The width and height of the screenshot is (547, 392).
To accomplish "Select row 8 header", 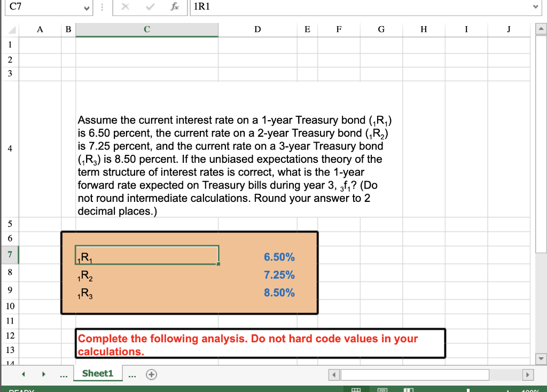I will point(10,272).
